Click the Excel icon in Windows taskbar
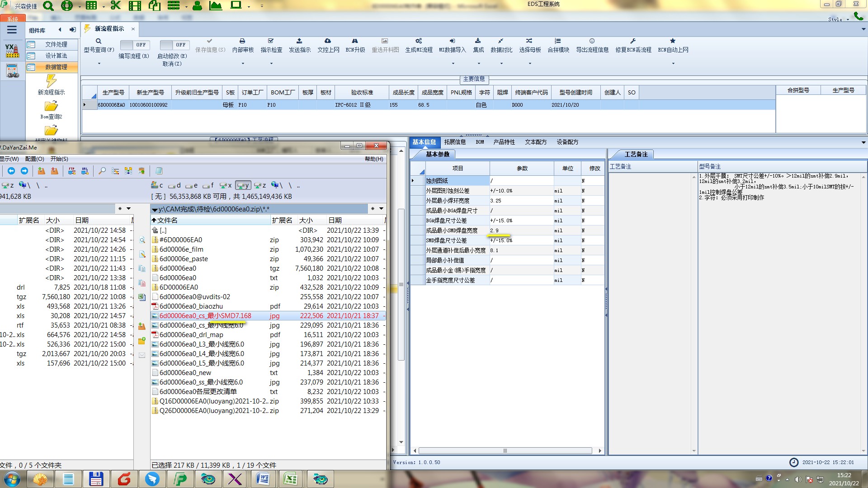Viewport: 868px width, 488px height. click(291, 479)
